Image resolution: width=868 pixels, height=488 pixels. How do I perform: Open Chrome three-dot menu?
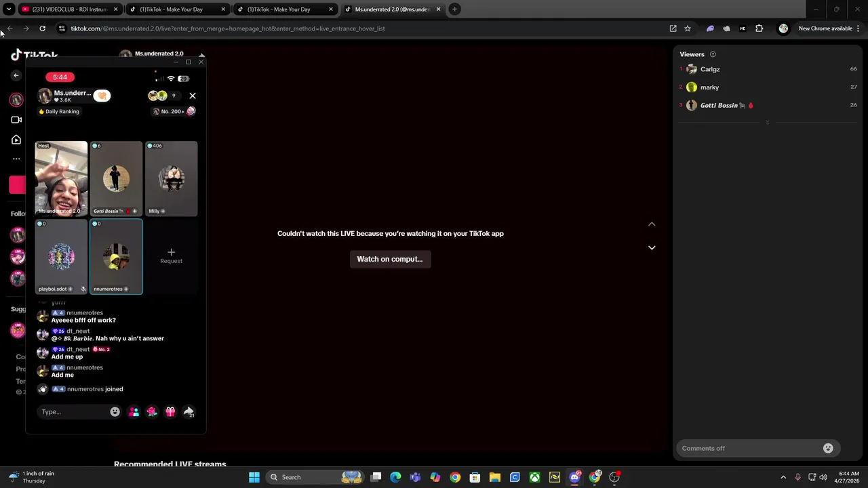(858, 28)
